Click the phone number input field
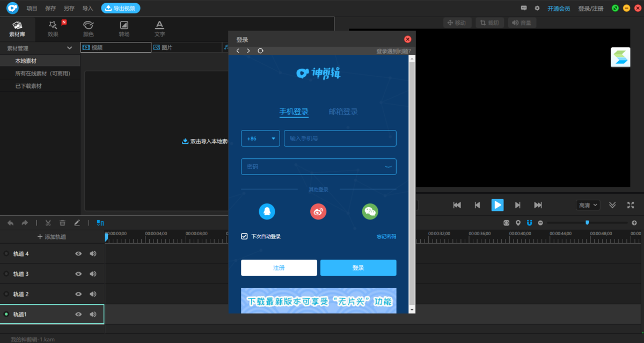644x343 pixels. [340, 138]
